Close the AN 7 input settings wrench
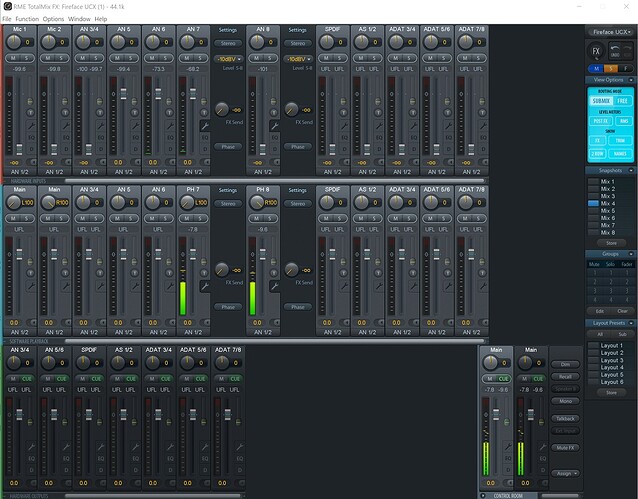Viewport: 638px width, 499px height. (205, 126)
